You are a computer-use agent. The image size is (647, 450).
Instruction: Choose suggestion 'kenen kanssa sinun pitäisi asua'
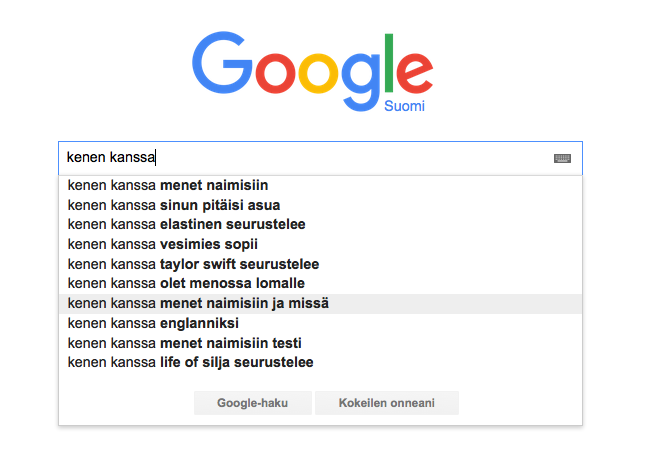click(320, 205)
